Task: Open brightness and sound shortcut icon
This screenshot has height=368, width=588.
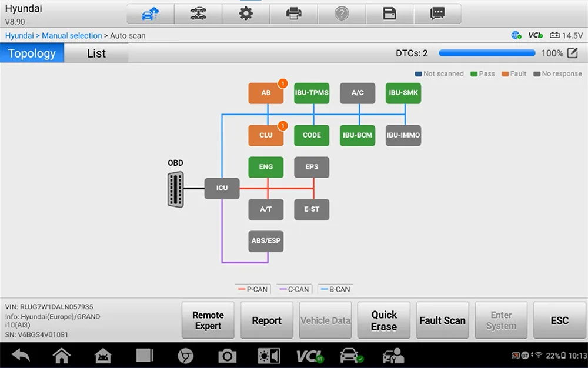Action: 269,356
